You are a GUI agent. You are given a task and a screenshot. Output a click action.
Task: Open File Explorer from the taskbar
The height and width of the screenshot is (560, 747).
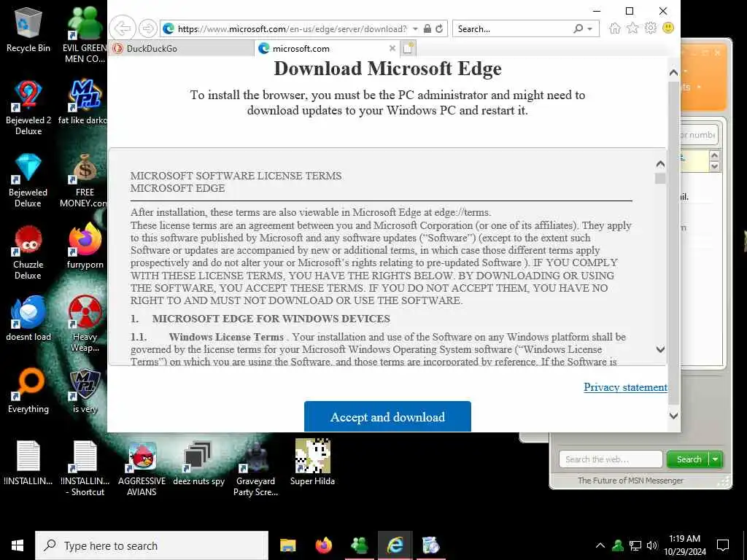click(x=287, y=545)
